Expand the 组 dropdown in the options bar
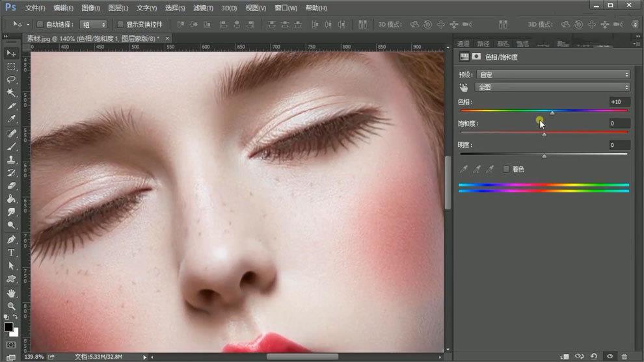644x362 pixels. (94, 25)
